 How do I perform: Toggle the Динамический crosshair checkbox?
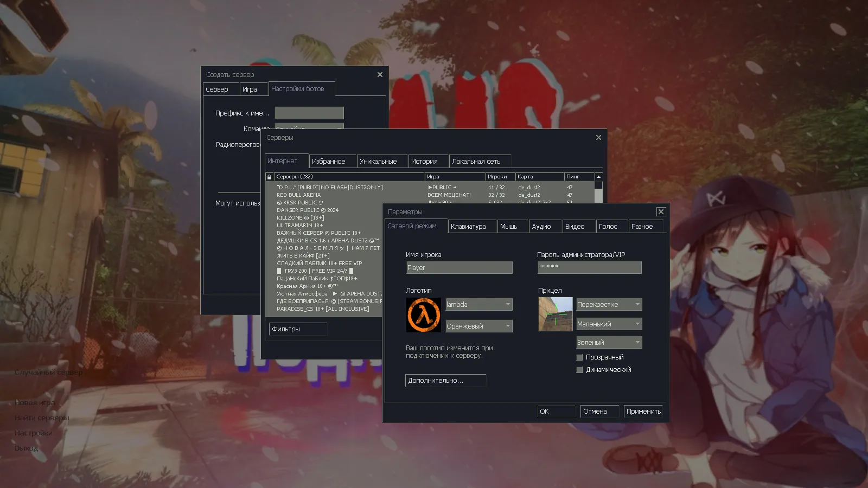(579, 370)
